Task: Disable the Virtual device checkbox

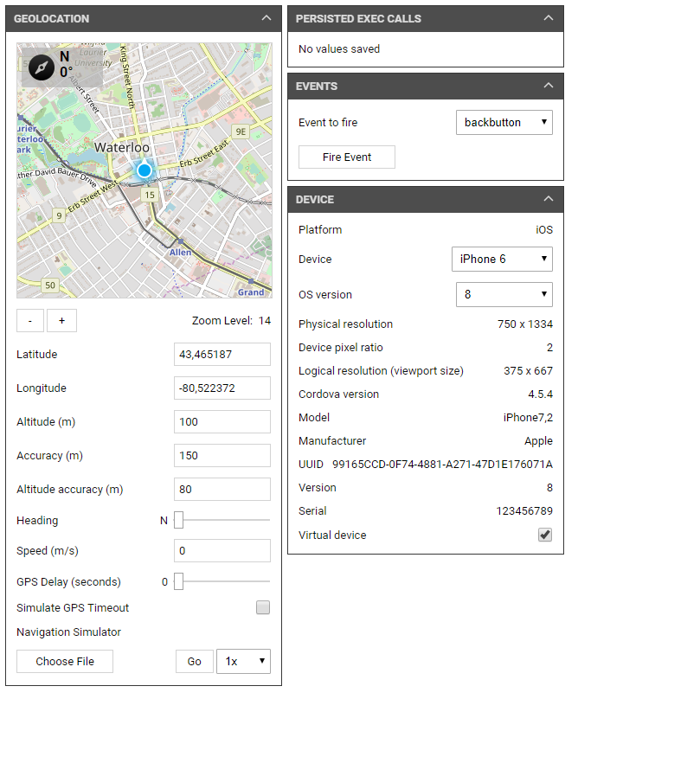Action: 544,535
